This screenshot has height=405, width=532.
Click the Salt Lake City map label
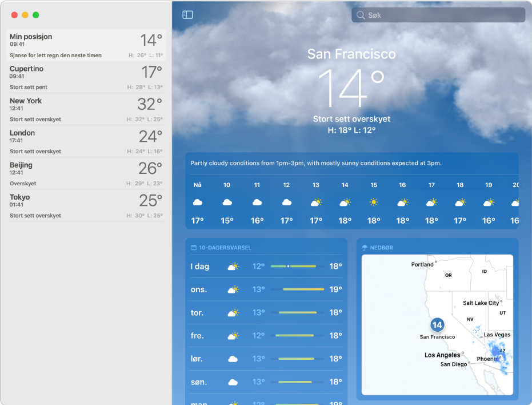click(481, 303)
